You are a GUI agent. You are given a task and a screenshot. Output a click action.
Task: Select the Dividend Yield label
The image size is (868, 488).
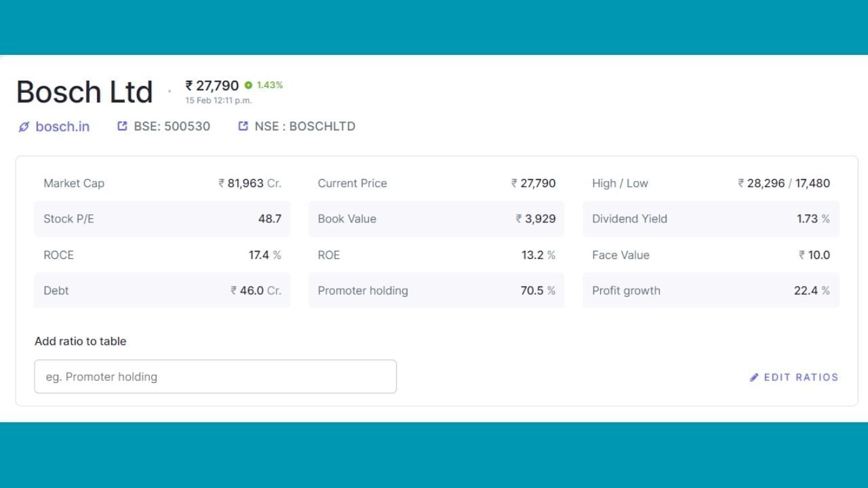coord(629,219)
